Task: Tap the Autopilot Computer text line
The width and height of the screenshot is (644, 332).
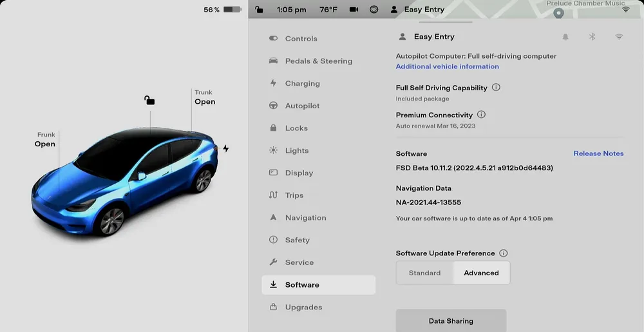Action: (x=476, y=56)
